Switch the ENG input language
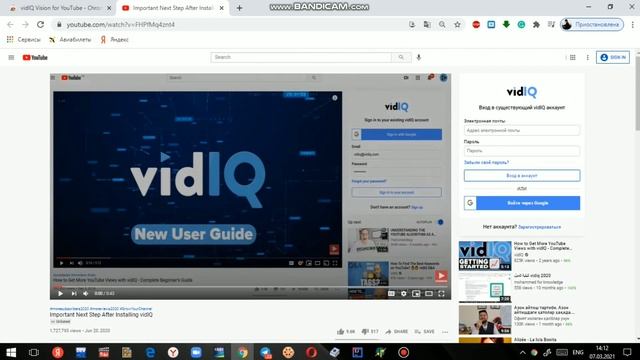 [x=578, y=352]
